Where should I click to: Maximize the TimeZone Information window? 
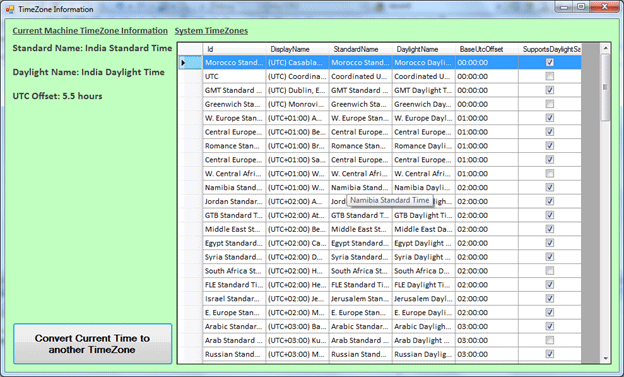[581, 7]
